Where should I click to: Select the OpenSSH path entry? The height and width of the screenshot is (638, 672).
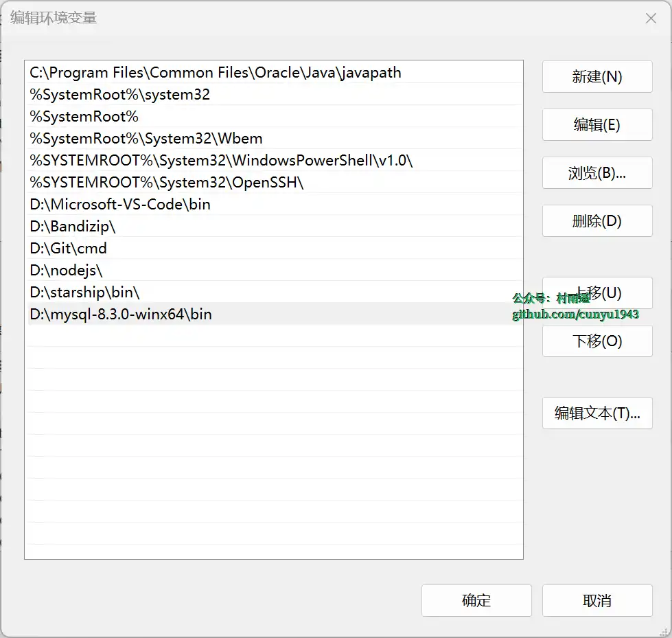pyautogui.click(x=167, y=183)
